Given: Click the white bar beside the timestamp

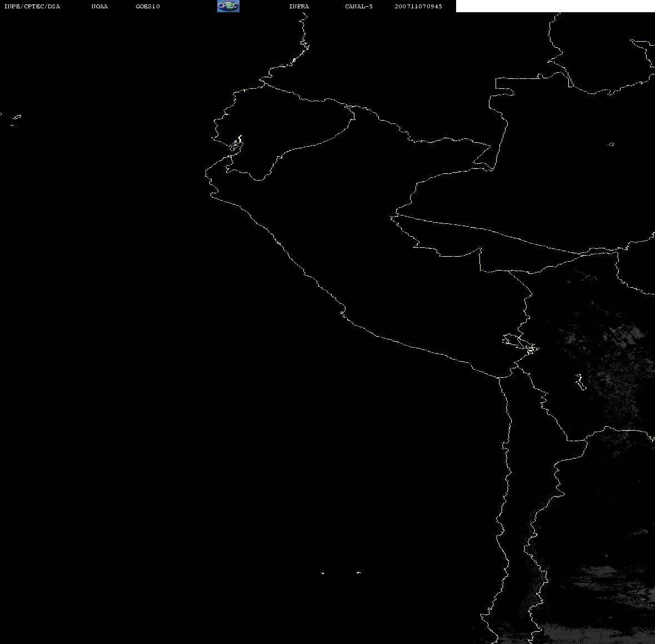Looking at the screenshot, I should click(555, 6).
